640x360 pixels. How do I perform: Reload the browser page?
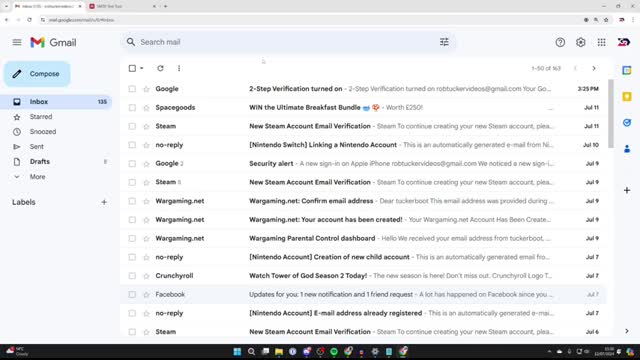click(29, 20)
